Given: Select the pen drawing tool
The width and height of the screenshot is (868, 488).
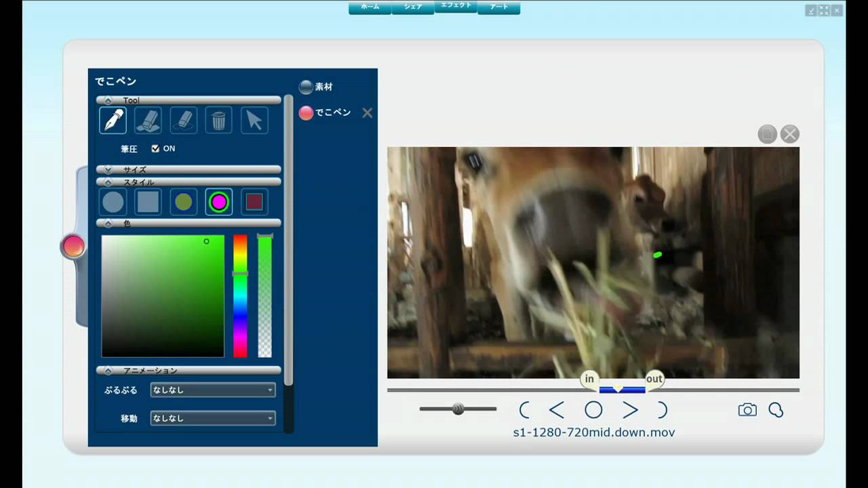Looking at the screenshot, I should tap(113, 121).
